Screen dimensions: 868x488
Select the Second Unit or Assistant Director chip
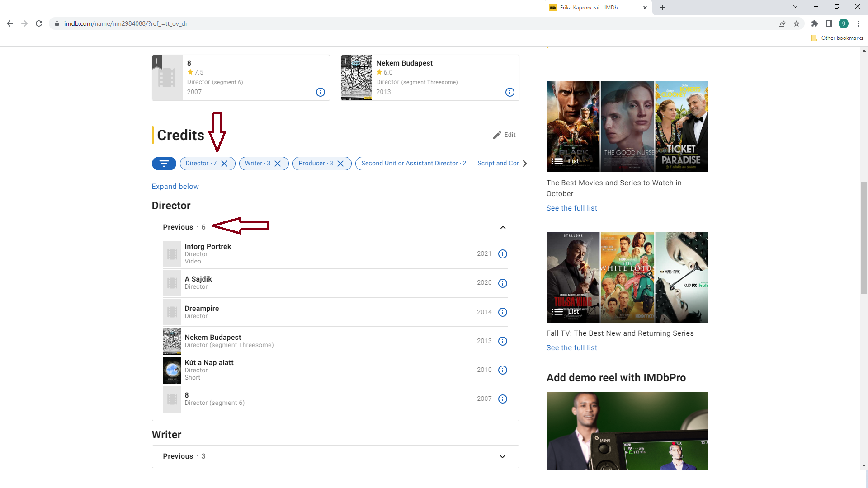413,163
